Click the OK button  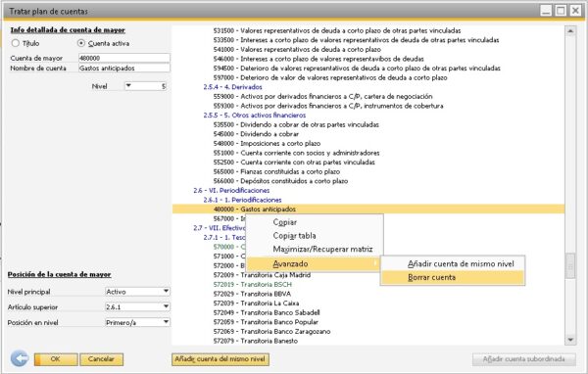[56, 359]
